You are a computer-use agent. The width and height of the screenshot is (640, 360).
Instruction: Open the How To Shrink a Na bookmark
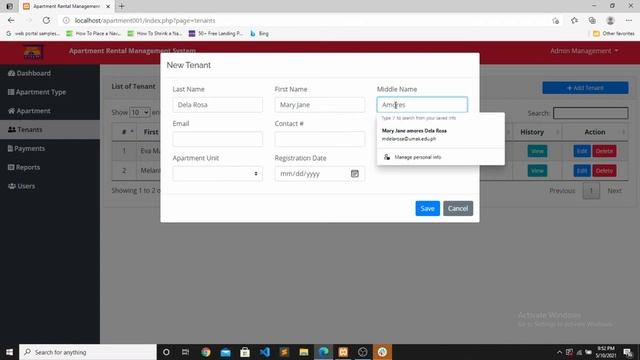pos(155,33)
